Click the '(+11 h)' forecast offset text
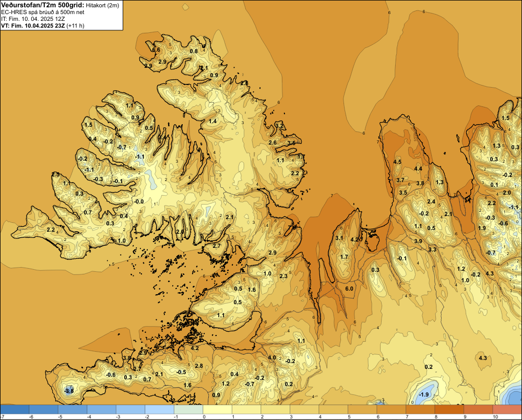Screen dimensions: 522x420 pos(76,26)
